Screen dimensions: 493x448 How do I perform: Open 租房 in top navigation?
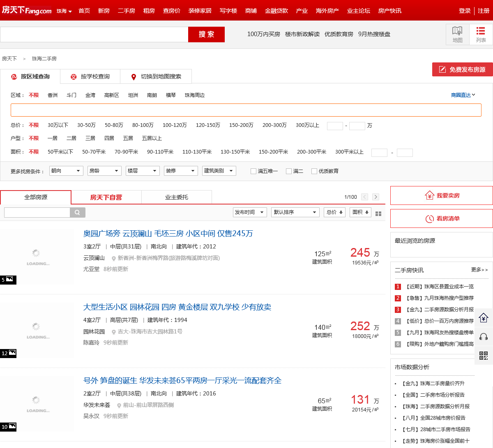pyautogui.click(x=149, y=11)
